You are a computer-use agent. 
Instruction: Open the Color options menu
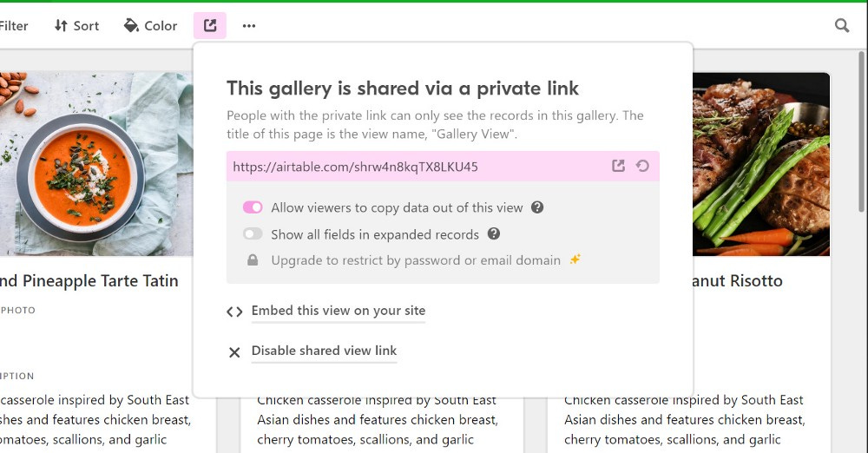150,25
